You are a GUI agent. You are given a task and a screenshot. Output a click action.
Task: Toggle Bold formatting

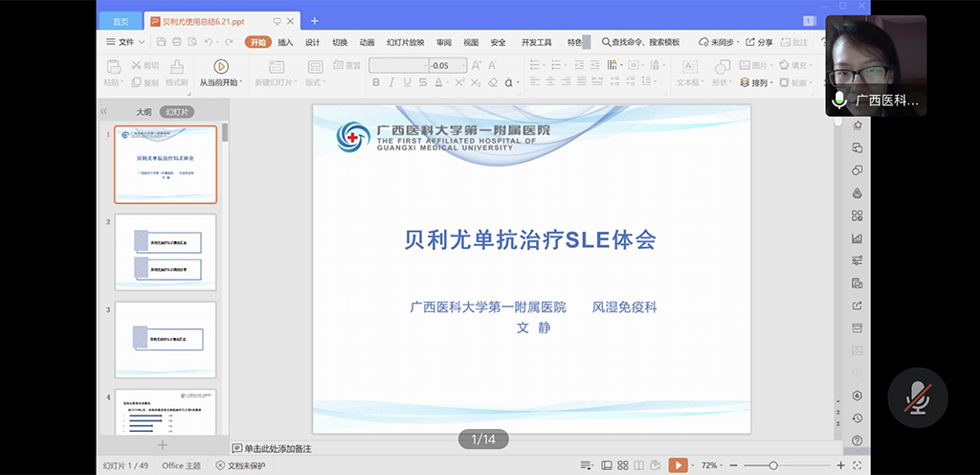pyautogui.click(x=375, y=82)
